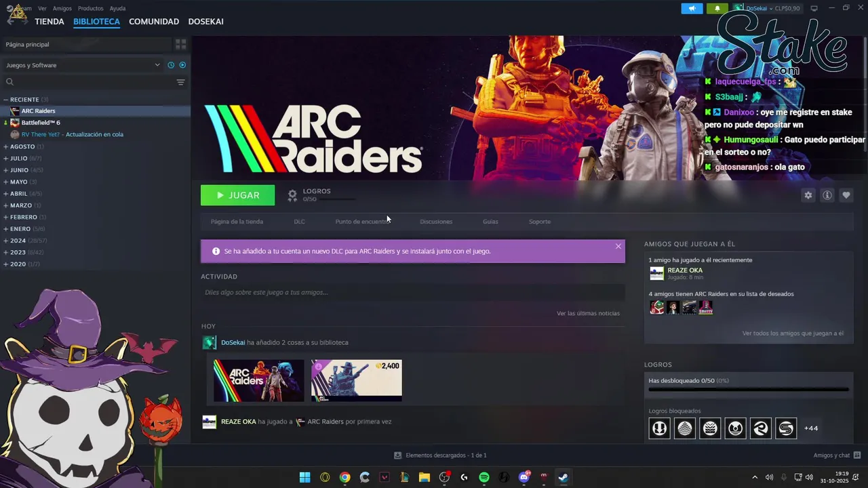Launch Chrome from the taskbar
This screenshot has height=488, width=868.
coord(344,477)
